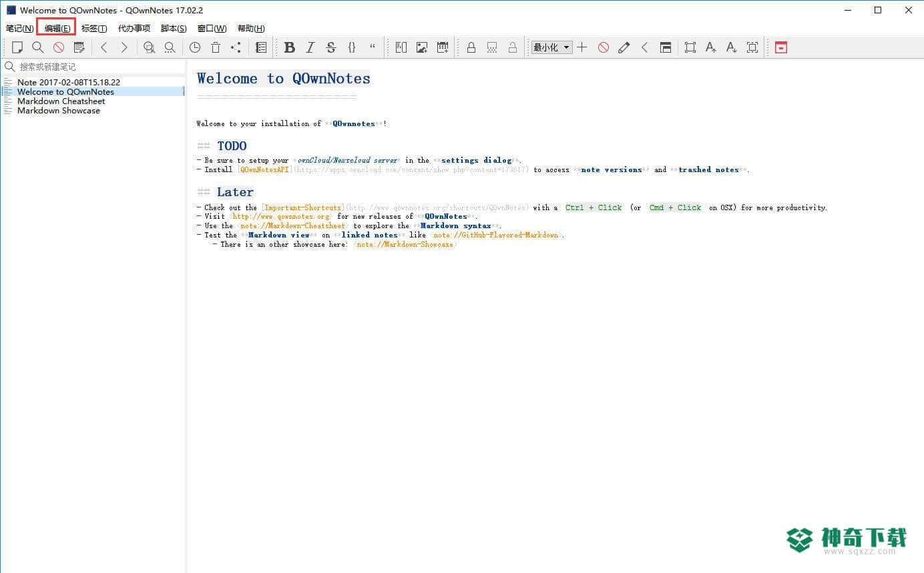Screen dimensions: 924x573
Task: Click the panel layout icon beside the workspace arrow
Action: click(666, 47)
